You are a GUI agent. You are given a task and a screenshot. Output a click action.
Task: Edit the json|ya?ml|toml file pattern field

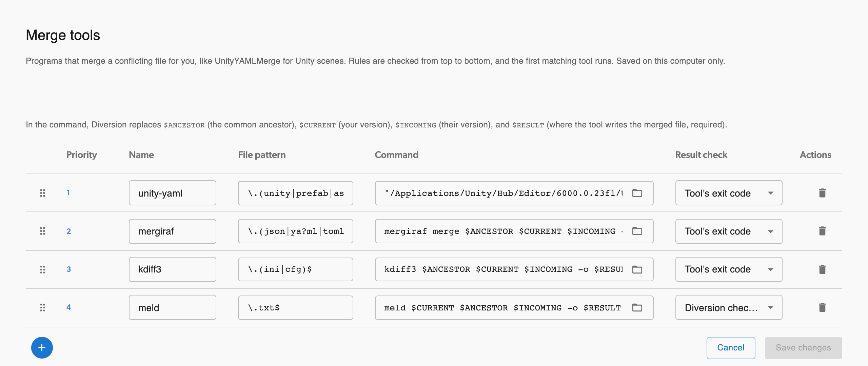(x=295, y=231)
